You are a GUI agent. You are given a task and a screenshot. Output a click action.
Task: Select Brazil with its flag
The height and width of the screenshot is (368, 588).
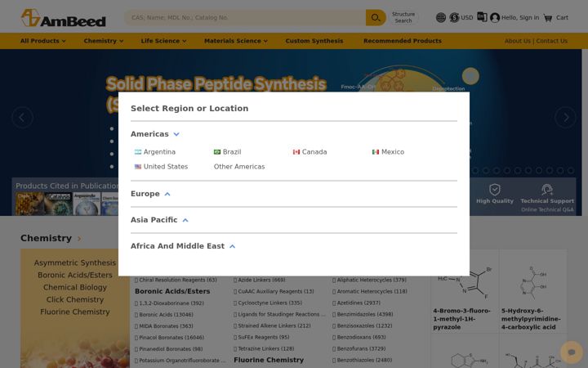click(x=227, y=152)
